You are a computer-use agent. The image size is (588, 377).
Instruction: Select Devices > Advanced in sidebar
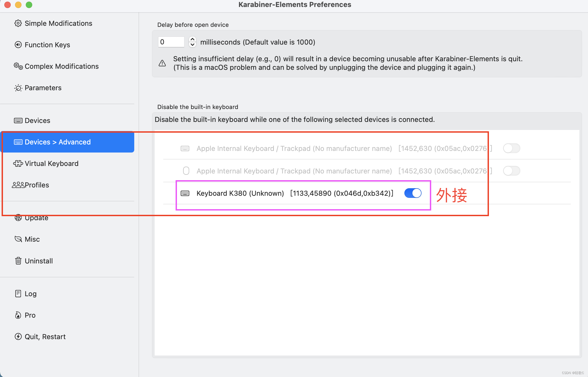click(57, 142)
